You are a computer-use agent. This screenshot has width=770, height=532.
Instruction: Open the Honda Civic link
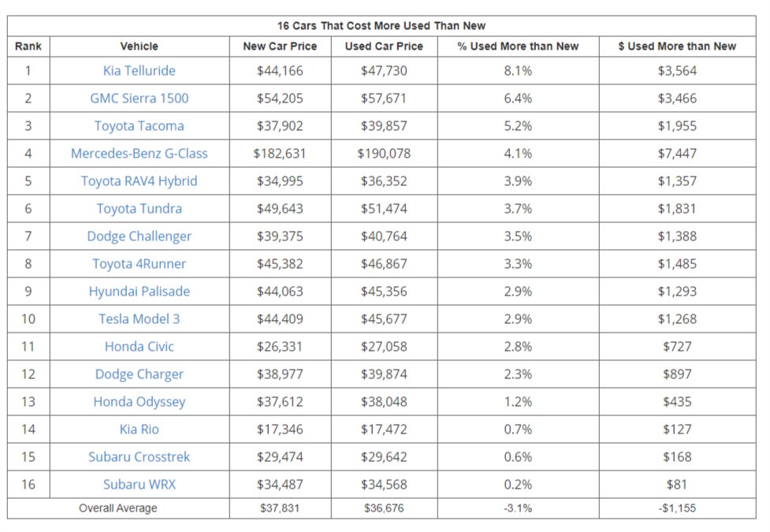[x=139, y=347]
